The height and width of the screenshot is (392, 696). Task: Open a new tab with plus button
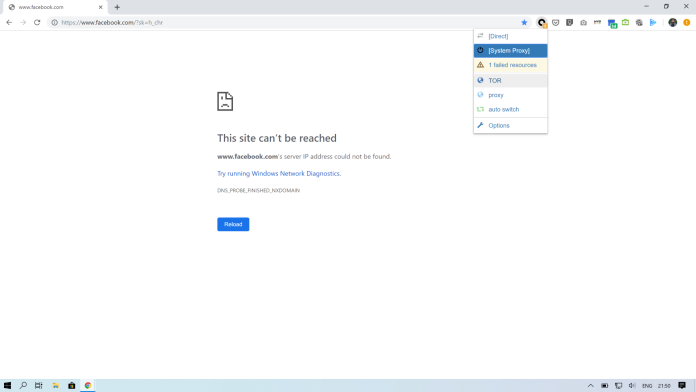(x=117, y=7)
